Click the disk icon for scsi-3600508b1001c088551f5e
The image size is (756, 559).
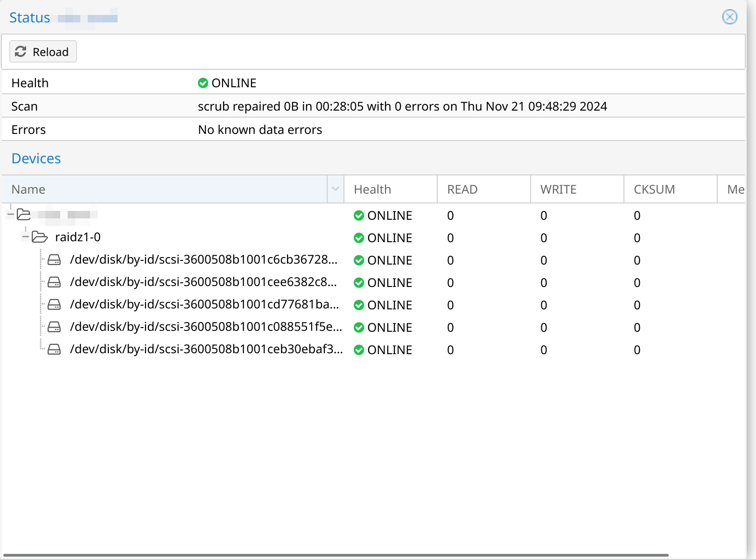coord(54,327)
